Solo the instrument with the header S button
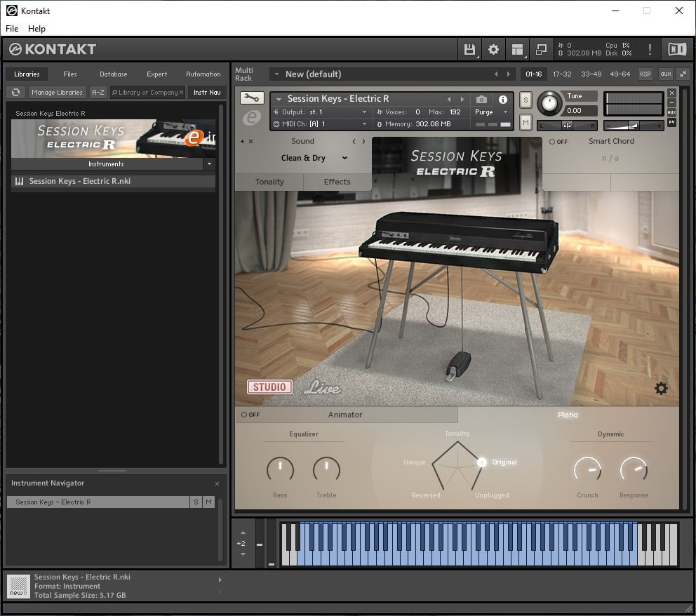The image size is (696, 616). pyautogui.click(x=526, y=100)
